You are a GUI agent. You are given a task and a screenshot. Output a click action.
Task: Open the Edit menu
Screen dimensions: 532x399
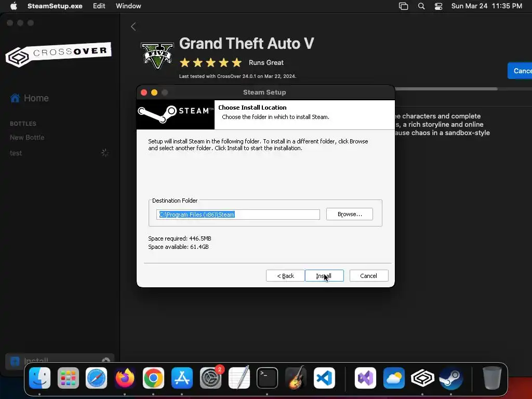99,6
